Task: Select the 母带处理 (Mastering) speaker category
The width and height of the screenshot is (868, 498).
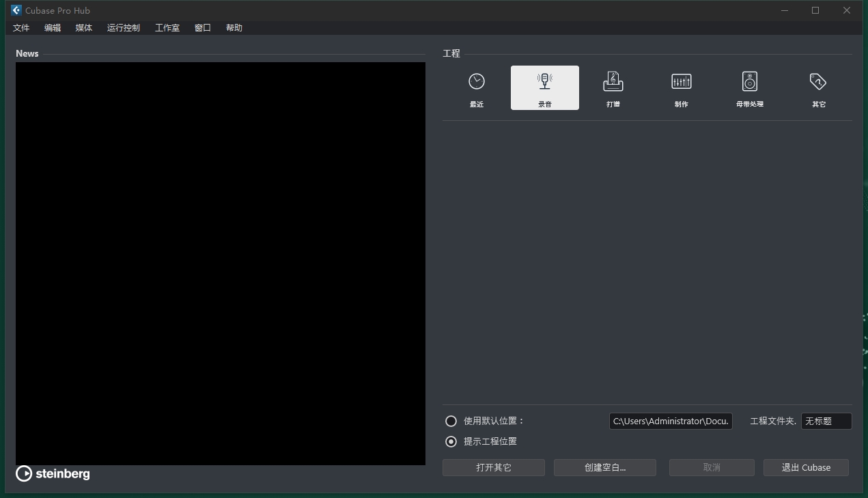Action: coord(750,87)
